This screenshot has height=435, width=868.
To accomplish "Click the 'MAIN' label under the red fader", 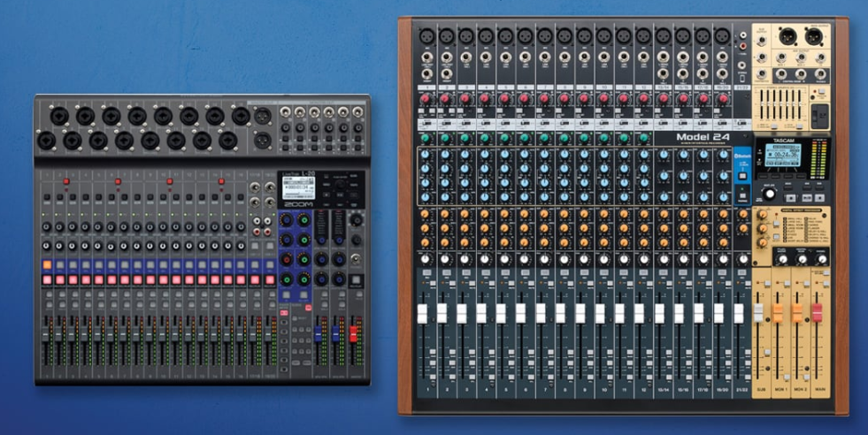I will tap(819, 389).
